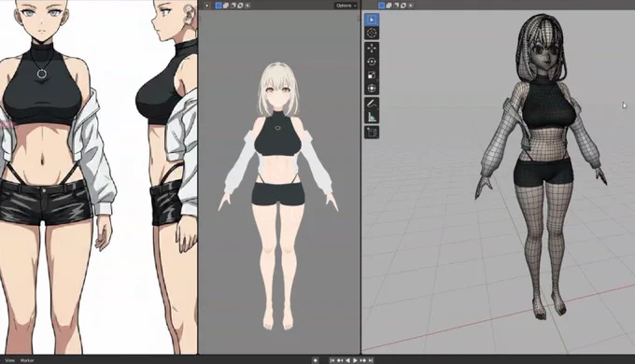
Task: Jump to the last frame
Action: click(x=370, y=360)
